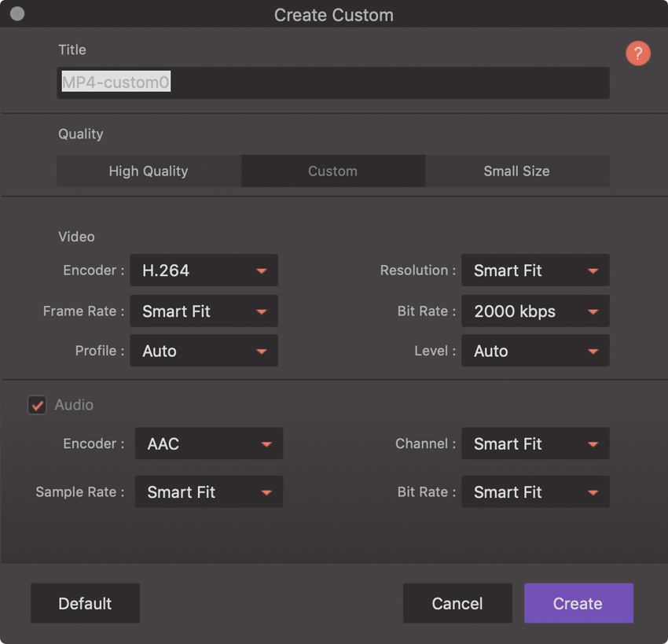Screen dimensions: 668x644
Task: Uncheck the Audio checkbox
Action: pos(37,405)
